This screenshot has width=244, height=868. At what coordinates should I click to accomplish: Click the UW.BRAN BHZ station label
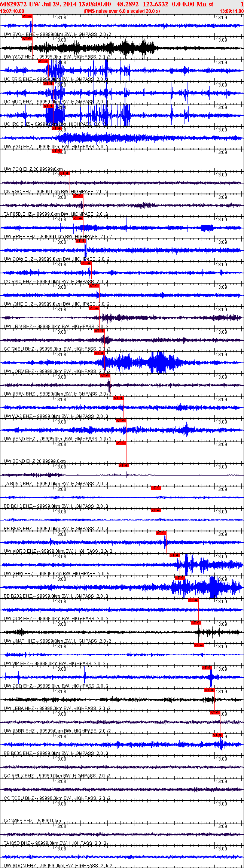(18, 394)
